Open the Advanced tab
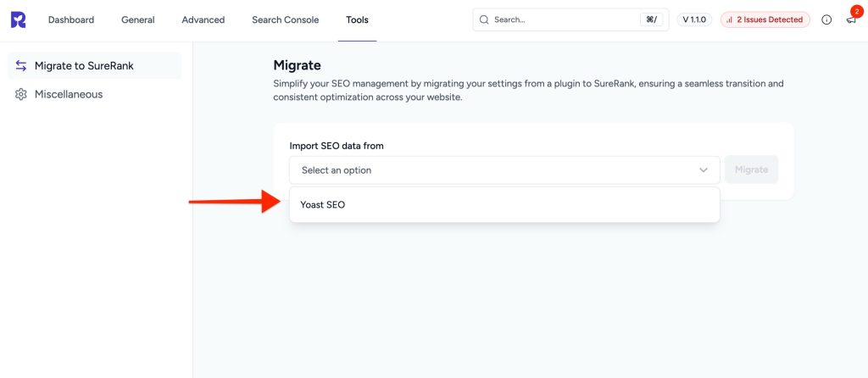The width and height of the screenshot is (868, 378). [203, 20]
